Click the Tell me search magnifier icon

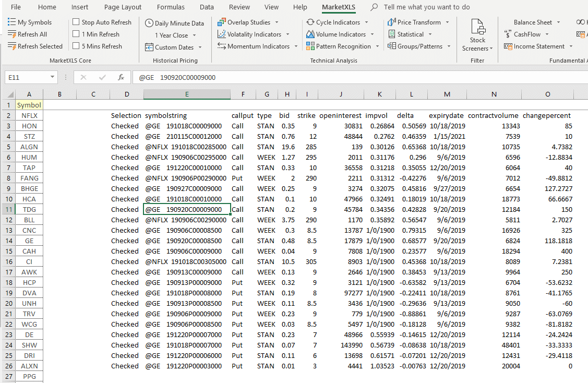coord(374,7)
